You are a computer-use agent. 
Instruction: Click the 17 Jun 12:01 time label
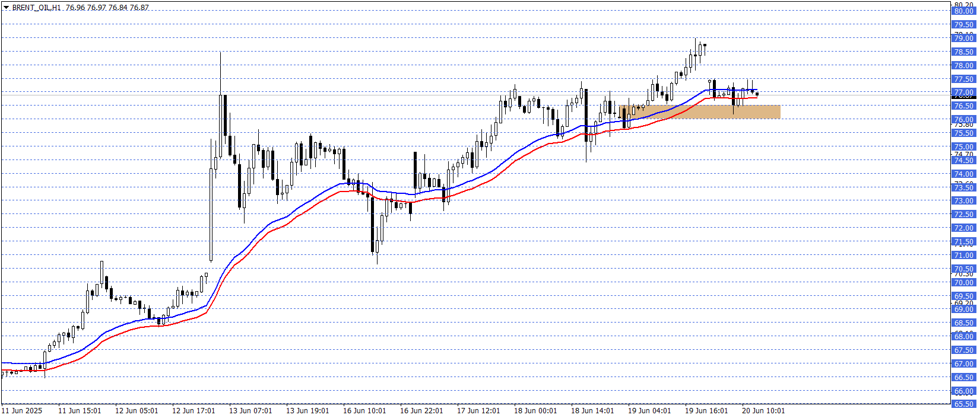tap(478, 411)
